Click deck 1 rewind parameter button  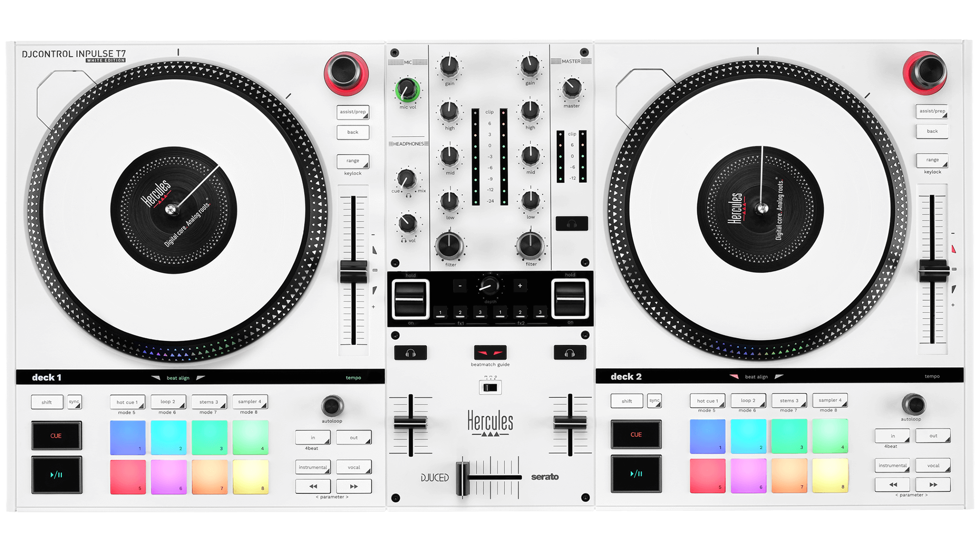point(313,486)
